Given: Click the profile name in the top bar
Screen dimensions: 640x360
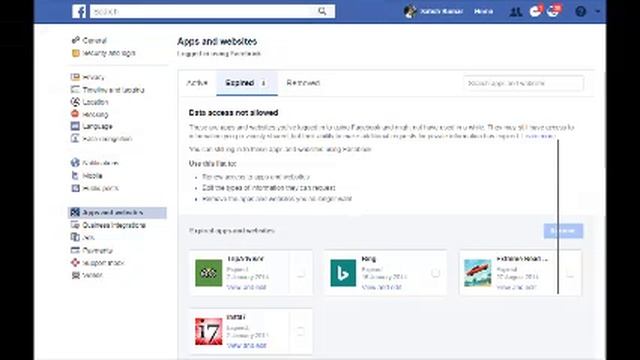Looking at the screenshot, I should pos(441,11).
